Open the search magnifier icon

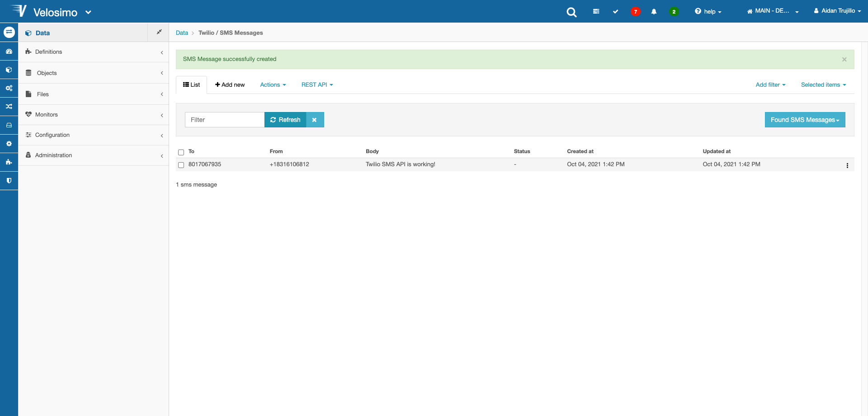click(571, 12)
